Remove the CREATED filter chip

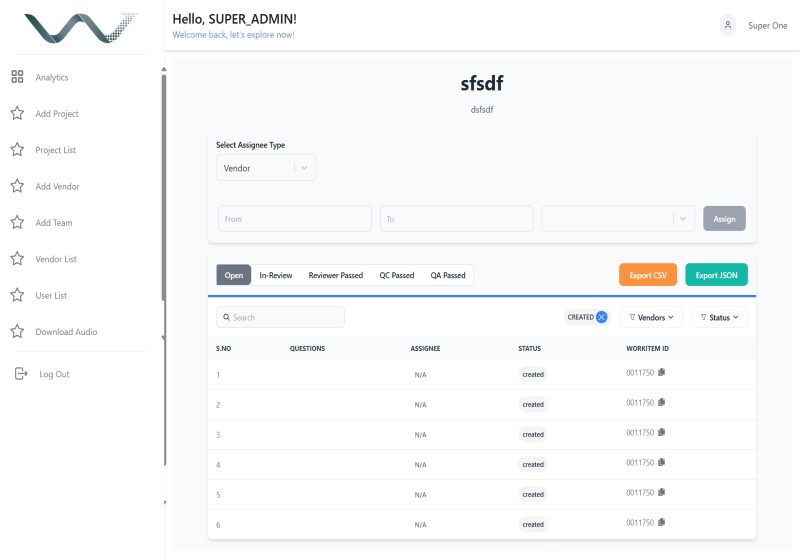pos(602,317)
